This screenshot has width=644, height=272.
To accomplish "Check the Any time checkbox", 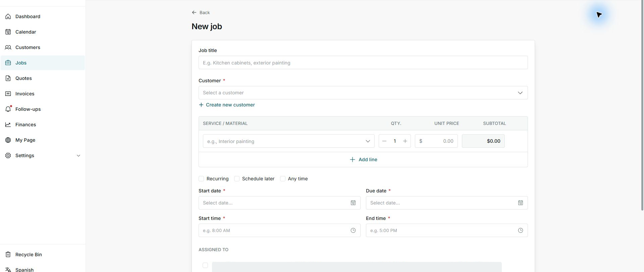I will [x=283, y=179].
